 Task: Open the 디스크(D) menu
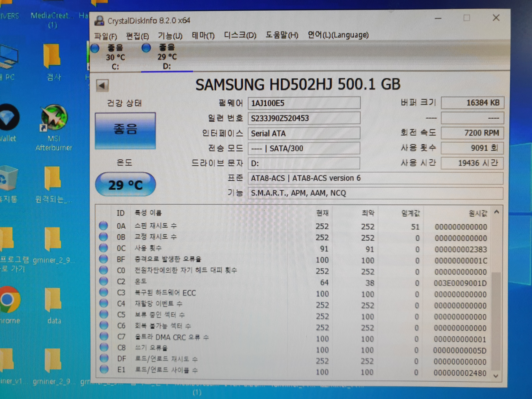[x=240, y=35]
